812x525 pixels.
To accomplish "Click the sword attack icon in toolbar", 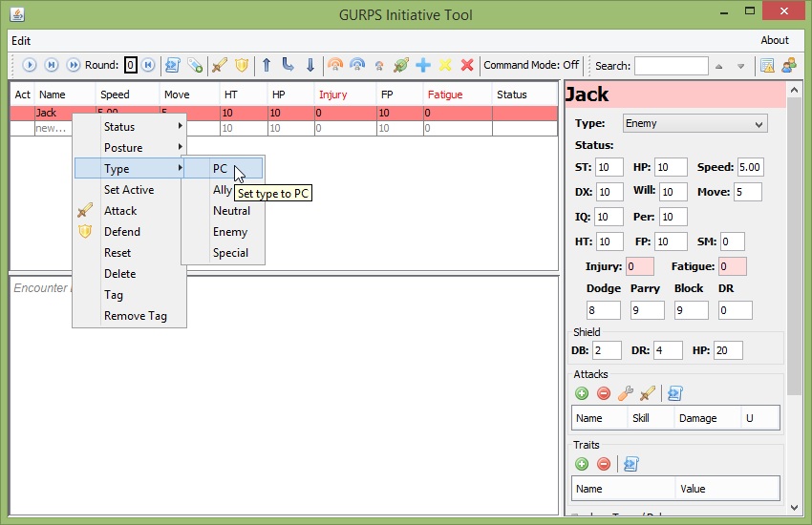I will point(220,65).
